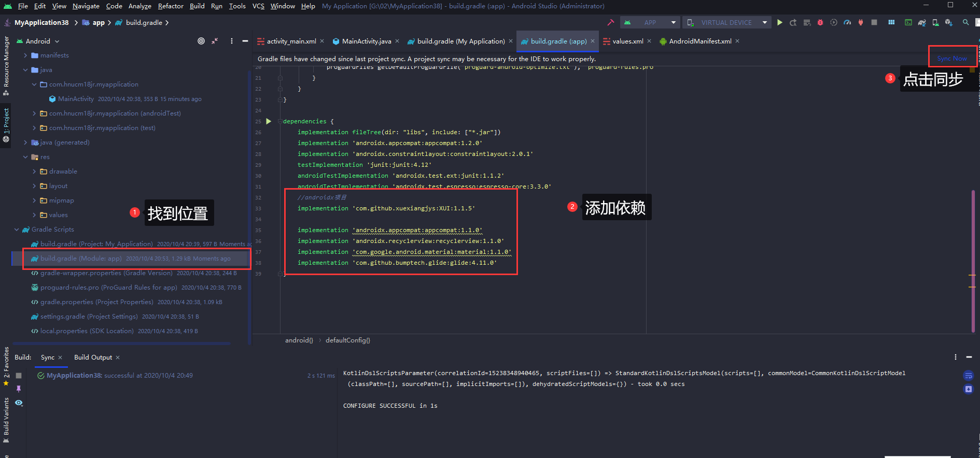The height and width of the screenshot is (458, 980).
Task: Switch to the activity_main.xml tab
Action: 291,41
